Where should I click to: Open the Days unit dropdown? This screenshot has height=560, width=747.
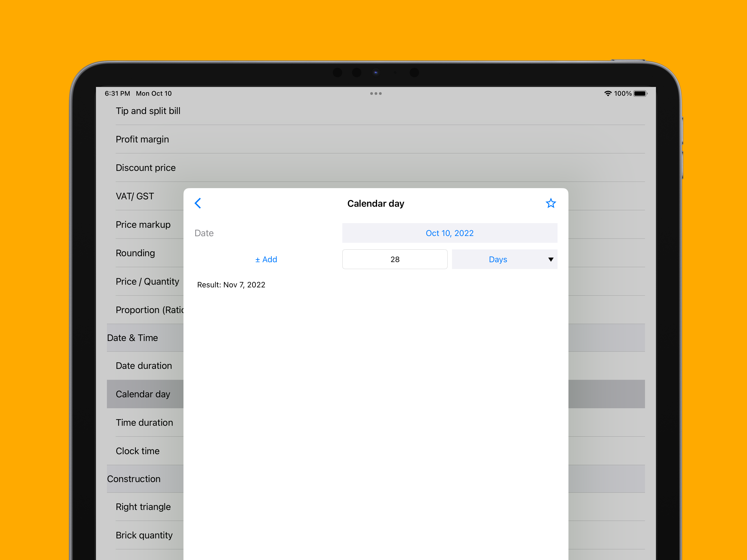[498, 259]
